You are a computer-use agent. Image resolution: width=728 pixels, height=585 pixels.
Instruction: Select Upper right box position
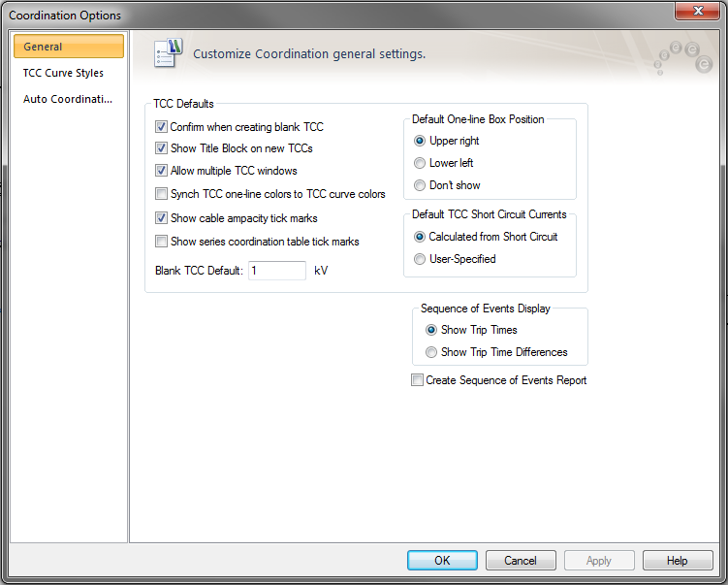420,141
